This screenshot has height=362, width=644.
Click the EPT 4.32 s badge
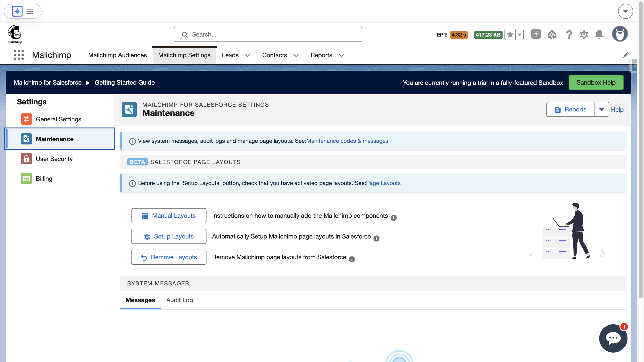(x=458, y=35)
